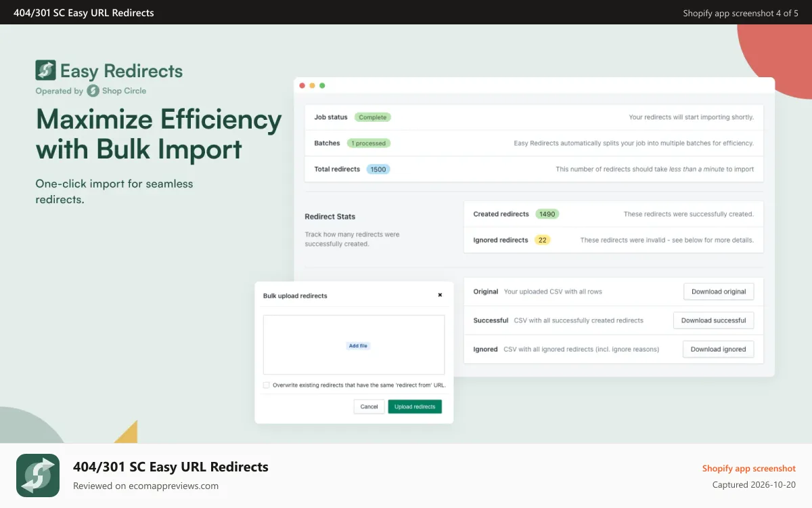
Task: Click These redirects were successfully created text
Action: (x=689, y=214)
